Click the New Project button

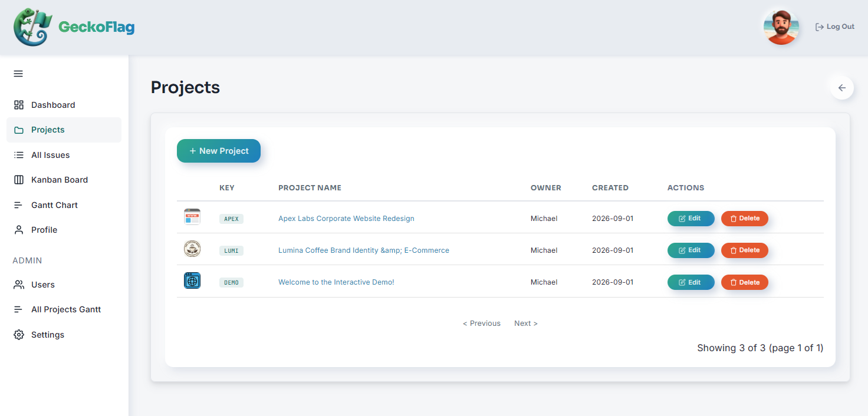(219, 151)
